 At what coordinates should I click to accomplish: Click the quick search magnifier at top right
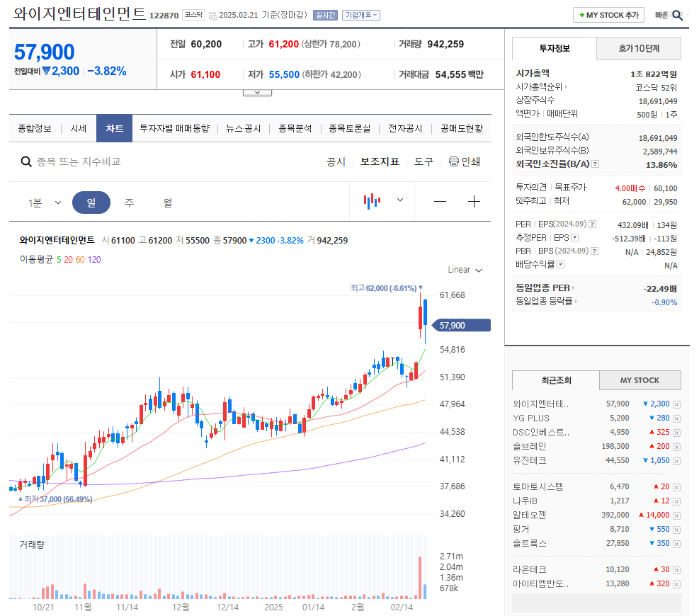(678, 14)
